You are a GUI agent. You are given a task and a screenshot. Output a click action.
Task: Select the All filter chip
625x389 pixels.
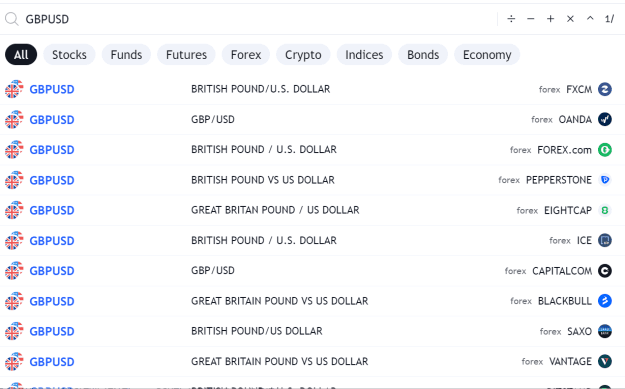pyautogui.click(x=21, y=55)
